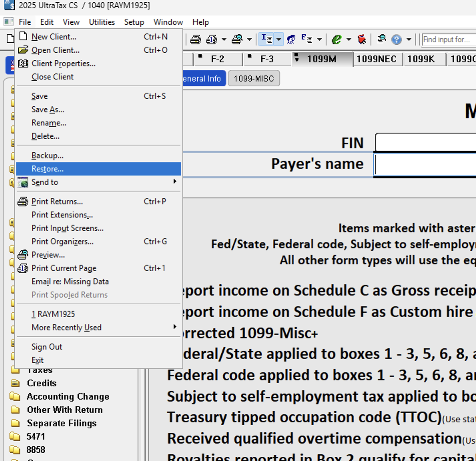
Task: Open the dropdown arrow beside print preview icon
Action: 249,40
